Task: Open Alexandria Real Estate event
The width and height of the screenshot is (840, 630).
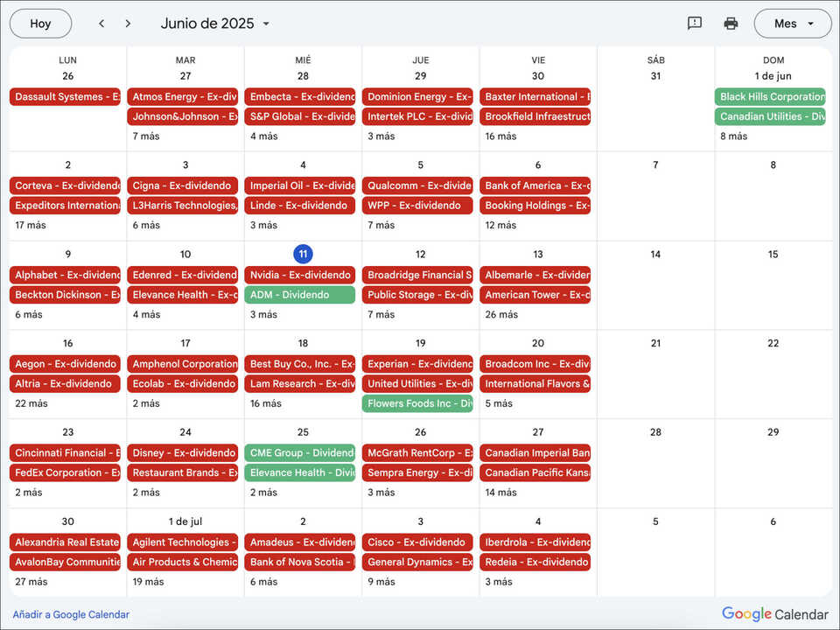Action: pyautogui.click(x=65, y=542)
